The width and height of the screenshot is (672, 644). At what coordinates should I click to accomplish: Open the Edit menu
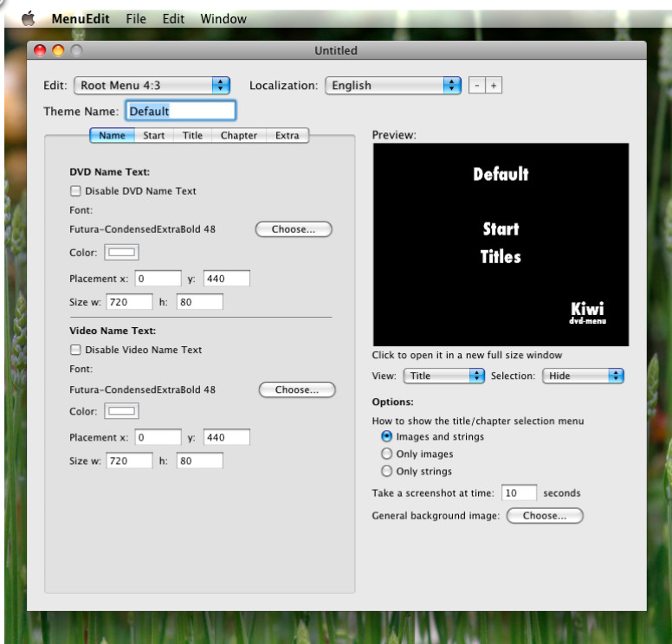173,19
